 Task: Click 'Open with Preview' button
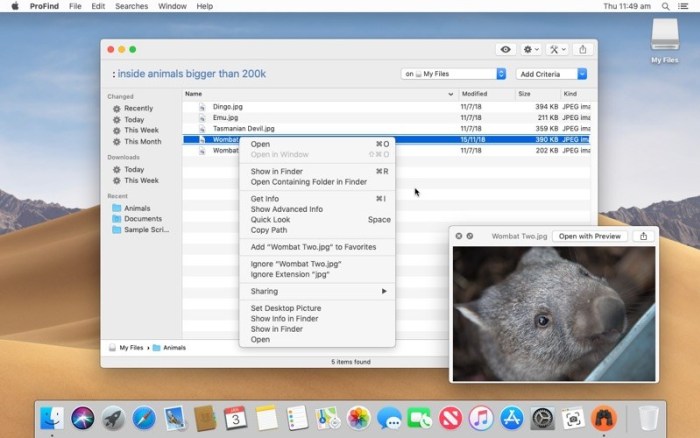pyautogui.click(x=589, y=236)
